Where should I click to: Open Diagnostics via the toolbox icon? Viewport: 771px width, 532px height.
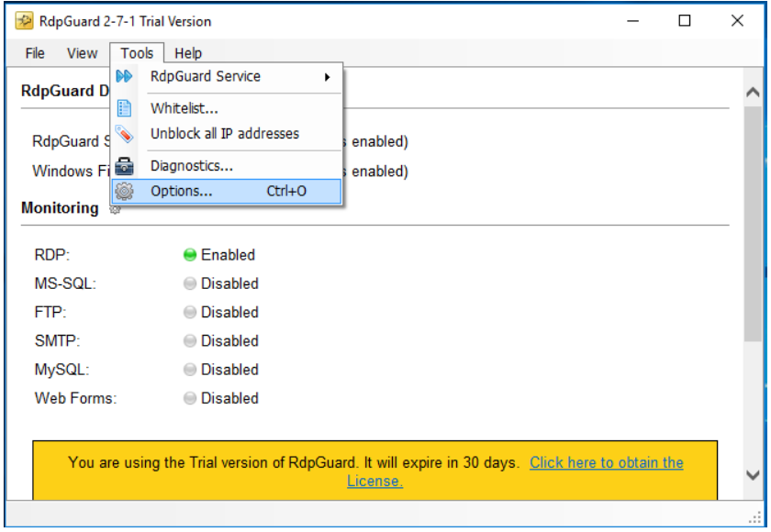[125, 166]
